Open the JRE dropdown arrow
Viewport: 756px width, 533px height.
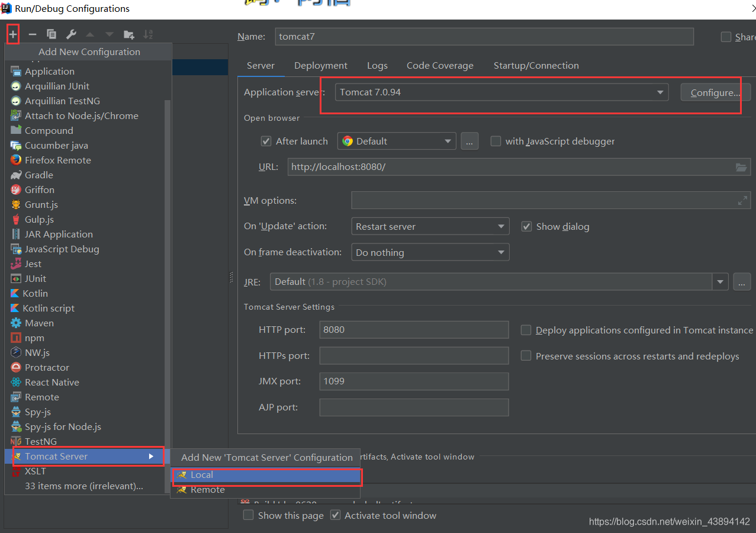[720, 282]
